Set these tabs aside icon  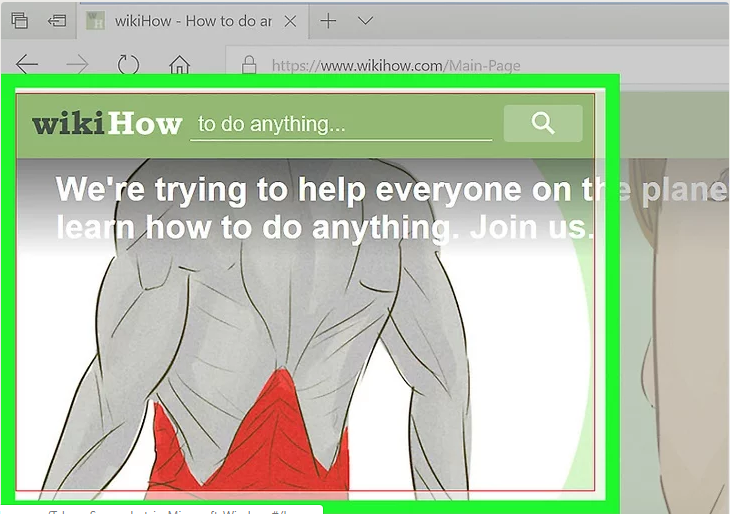tap(57, 20)
